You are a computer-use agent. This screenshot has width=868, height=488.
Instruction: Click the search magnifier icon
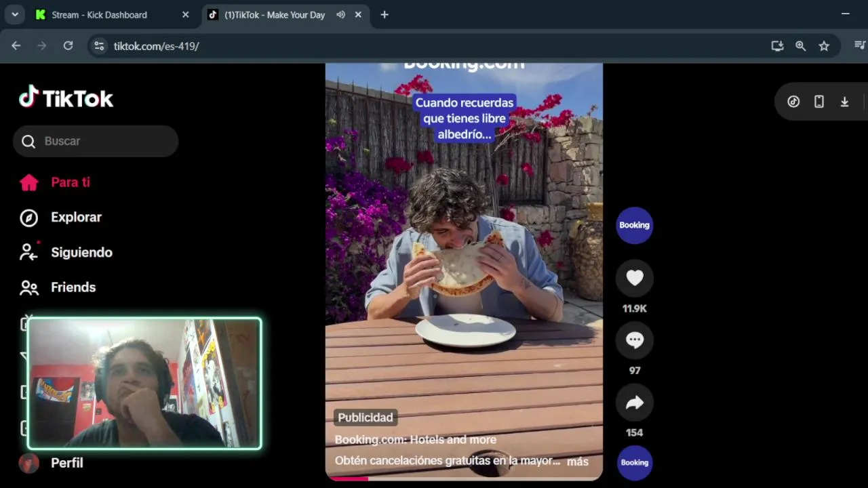click(x=28, y=141)
